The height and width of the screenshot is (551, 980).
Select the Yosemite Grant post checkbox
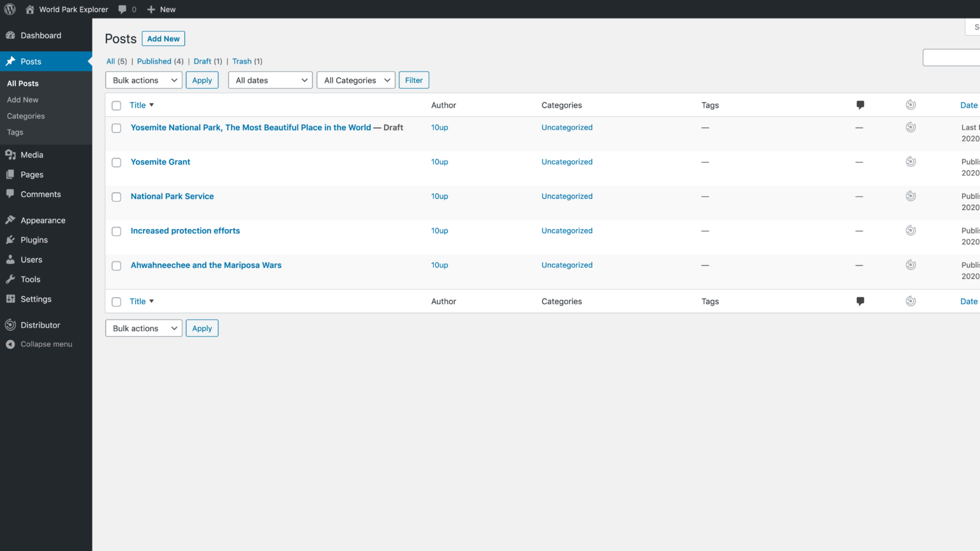(x=116, y=163)
